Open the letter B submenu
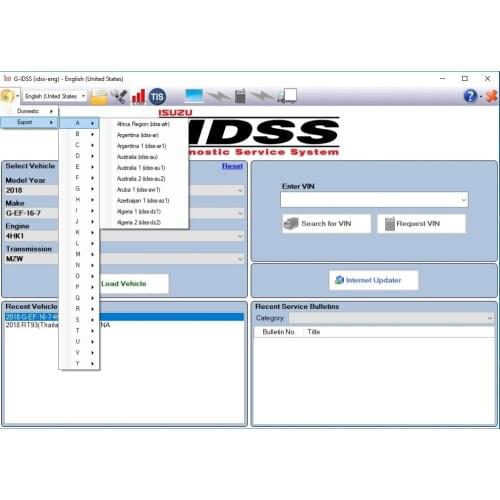500x500 pixels. pyautogui.click(x=79, y=134)
